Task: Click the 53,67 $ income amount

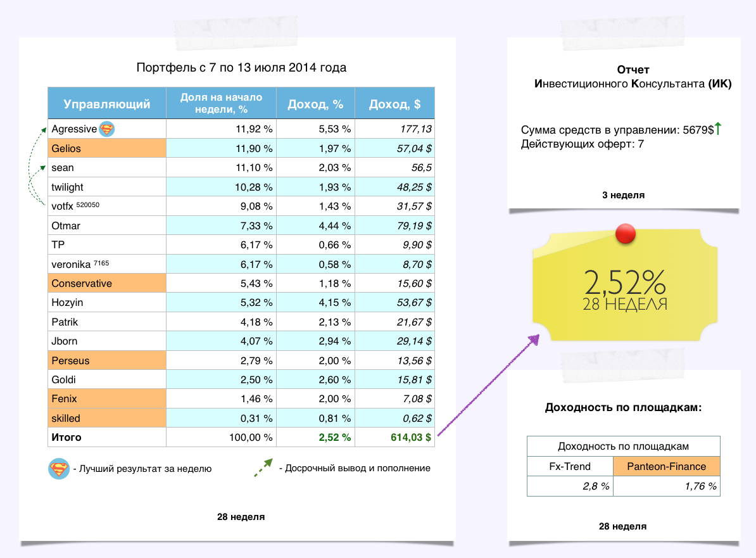Action: point(414,302)
